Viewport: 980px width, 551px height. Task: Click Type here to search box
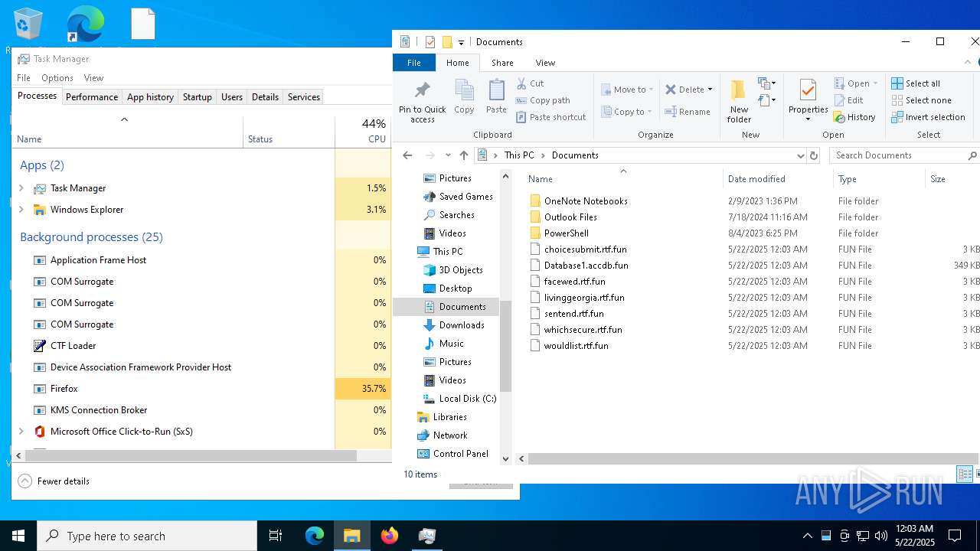click(x=147, y=536)
